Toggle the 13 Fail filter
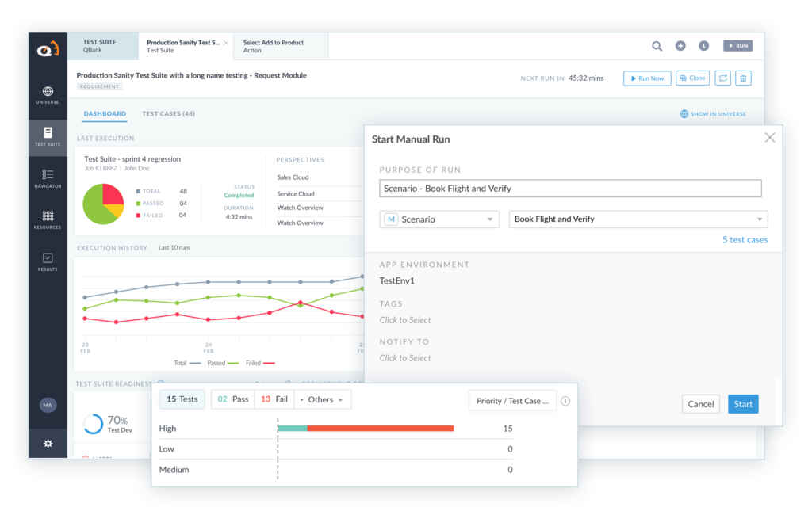The height and width of the screenshot is (515, 812). click(274, 399)
